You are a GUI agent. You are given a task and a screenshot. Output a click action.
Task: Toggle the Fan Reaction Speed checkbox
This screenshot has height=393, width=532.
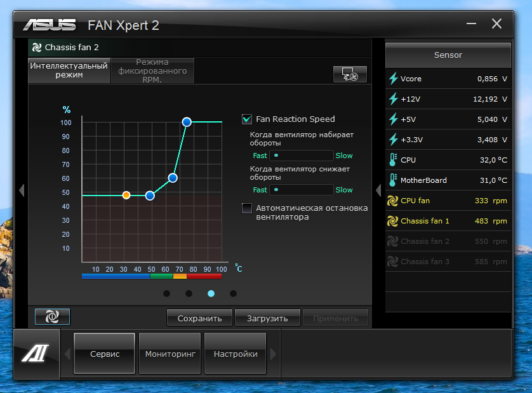click(x=247, y=119)
